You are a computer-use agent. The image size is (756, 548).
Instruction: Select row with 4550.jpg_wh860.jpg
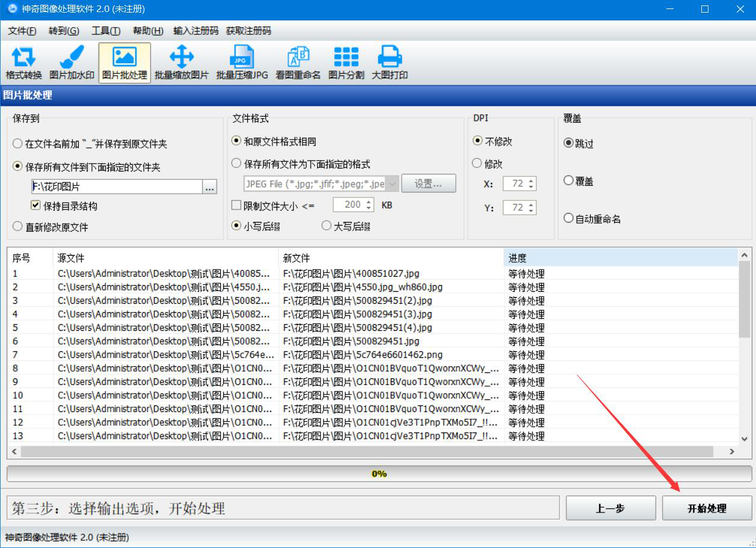(373, 287)
